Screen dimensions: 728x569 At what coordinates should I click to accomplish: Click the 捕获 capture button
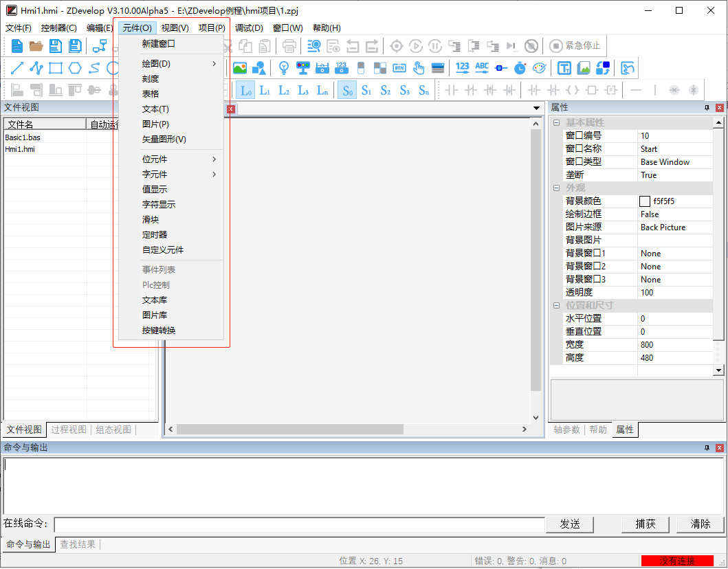tap(645, 524)
